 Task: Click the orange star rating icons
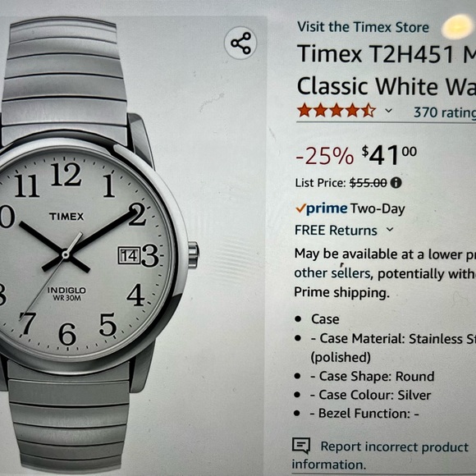click(336, 111)
